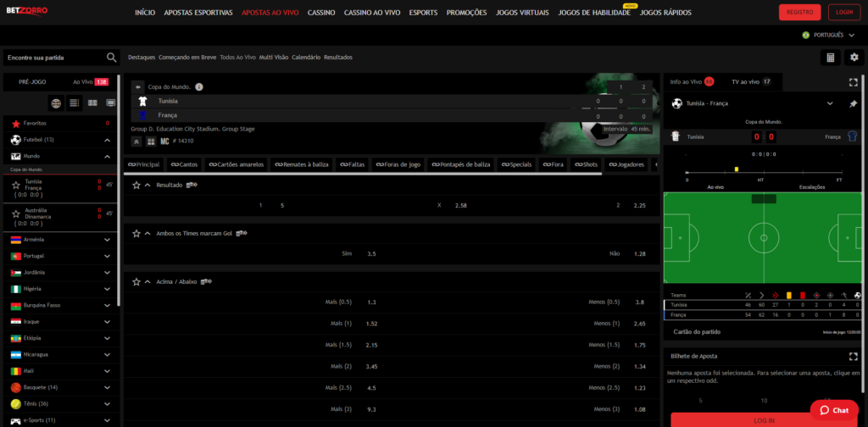Collapse the Mundo region section
868x427 pixels.
108,157
